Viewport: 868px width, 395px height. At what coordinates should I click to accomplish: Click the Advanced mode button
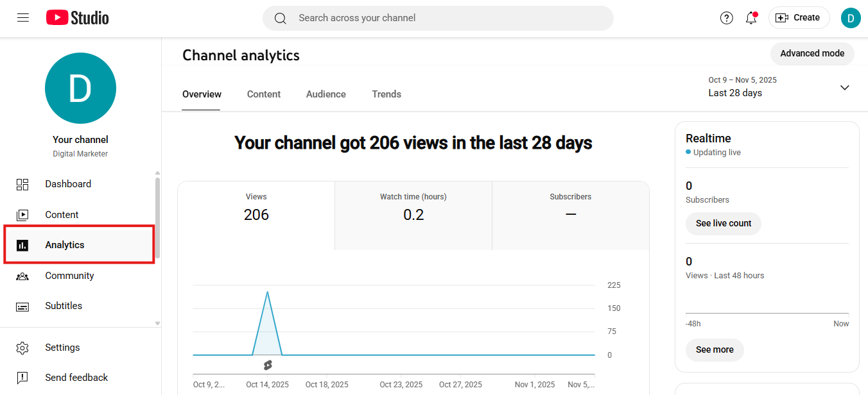pos(812,54)
